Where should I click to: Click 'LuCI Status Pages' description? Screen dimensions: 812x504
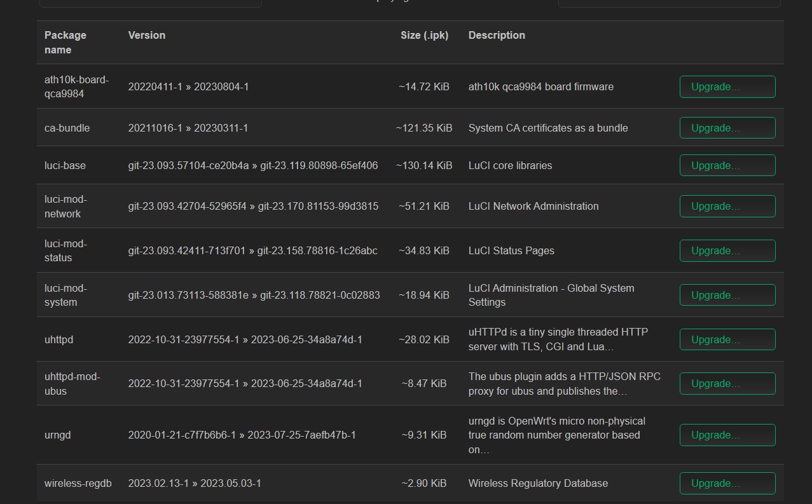(x=511, y=250)
